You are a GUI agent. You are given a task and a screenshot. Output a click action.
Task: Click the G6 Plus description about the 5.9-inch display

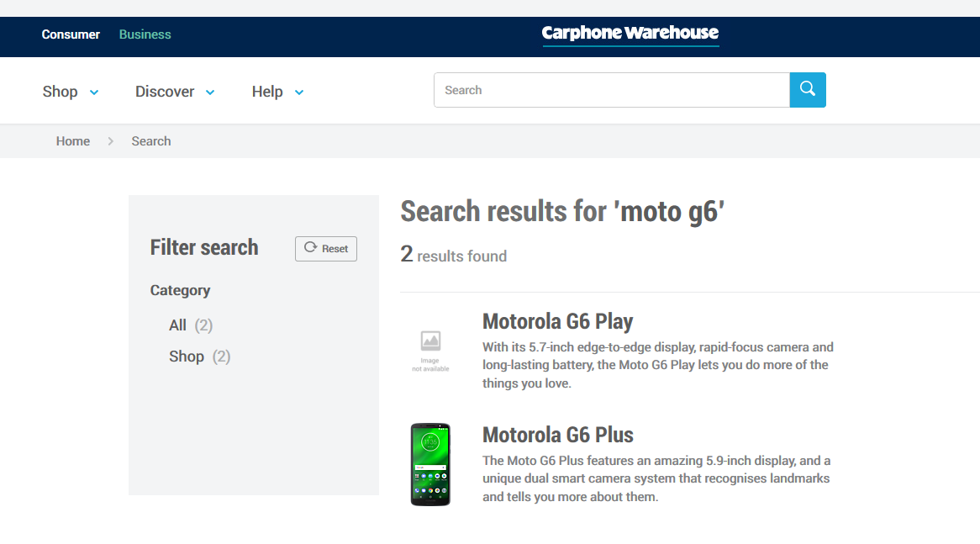[x=656, y=478]
